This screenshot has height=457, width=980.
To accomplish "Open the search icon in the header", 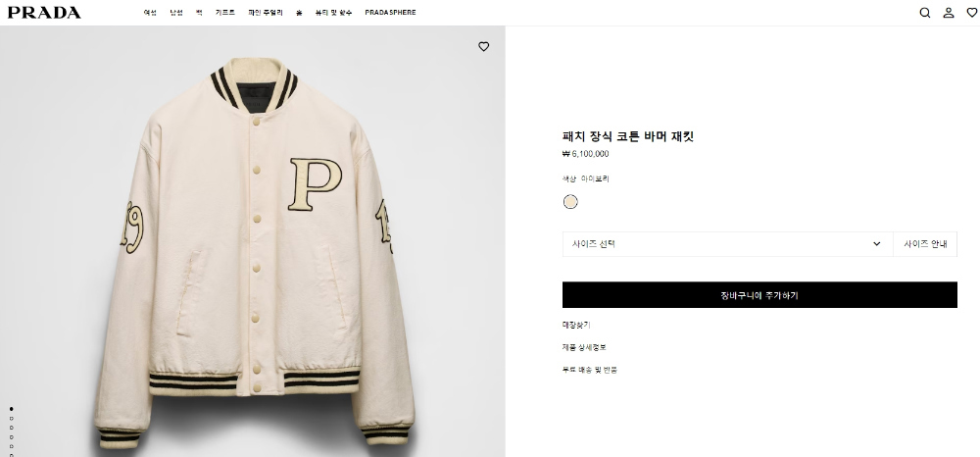I will pos(924,13).
